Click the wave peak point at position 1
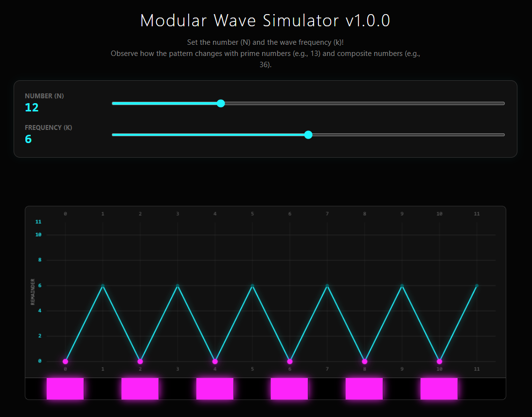The height and width of the screenshot is (417, 532). 103,286
